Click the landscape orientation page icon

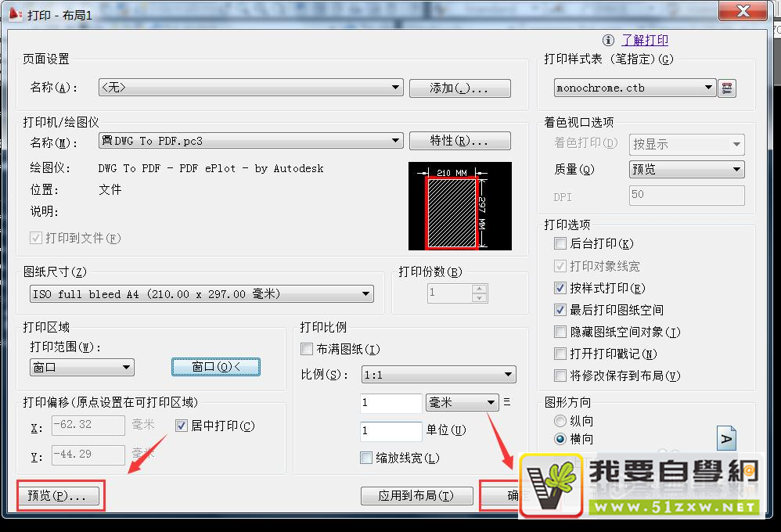[x=727, y=439]
